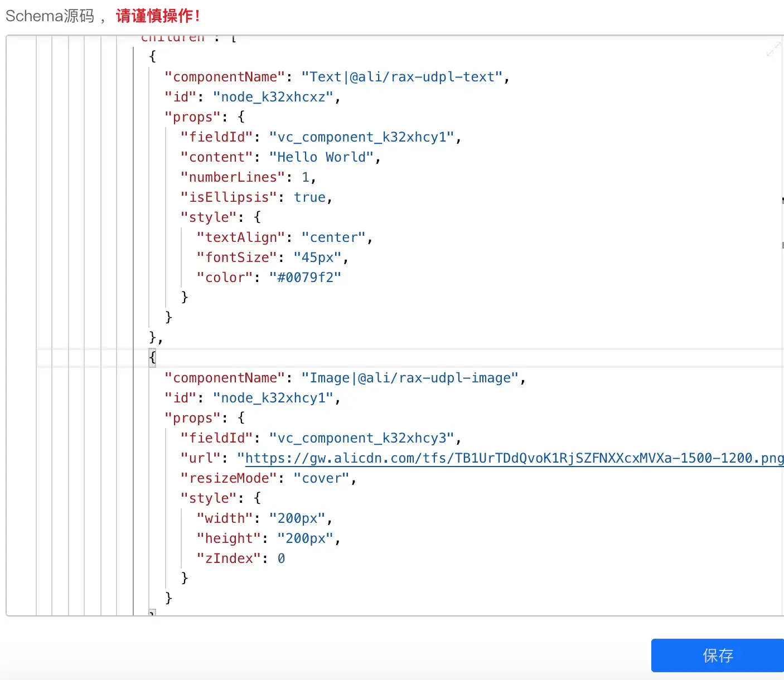This screenshot has width=784, height=680.
Task: Place cursor on "Image|@ali/rax-udpl-image" value
Action: click(x=410, y=378)
